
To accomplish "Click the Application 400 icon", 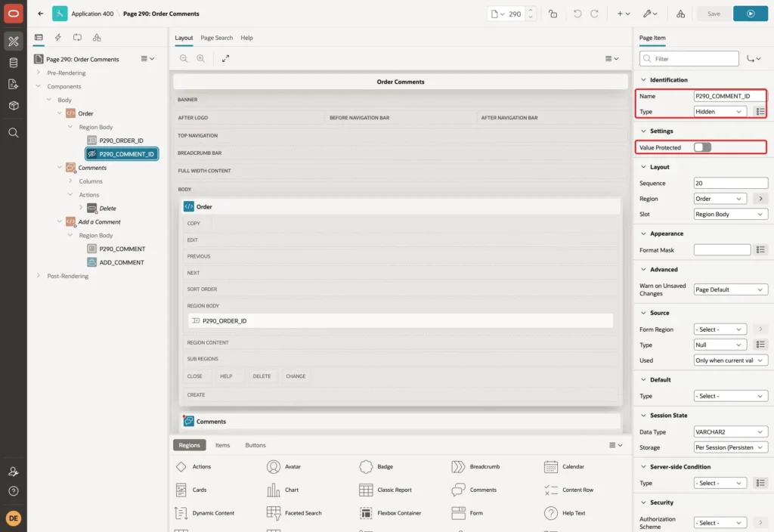I will (x=60, y=14).
